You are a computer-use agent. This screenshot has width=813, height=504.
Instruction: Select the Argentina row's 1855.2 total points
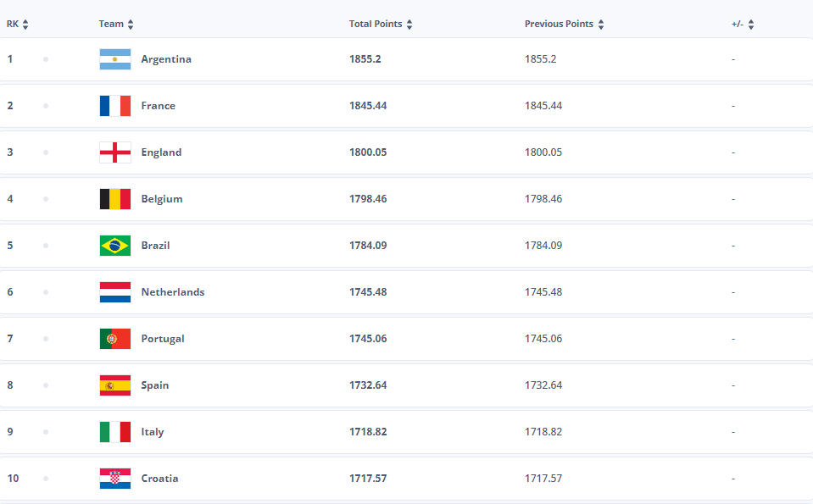[x=365, y=59]
